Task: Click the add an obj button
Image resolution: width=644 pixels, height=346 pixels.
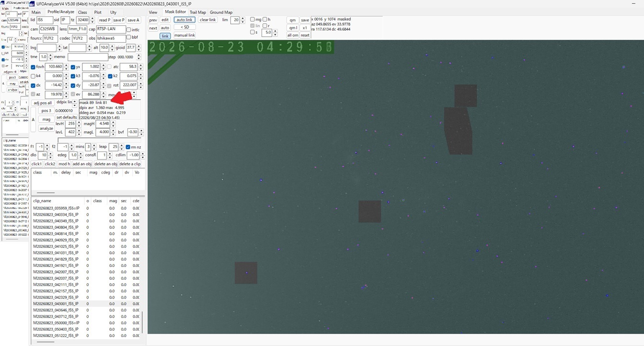Action: click(82, 164)
